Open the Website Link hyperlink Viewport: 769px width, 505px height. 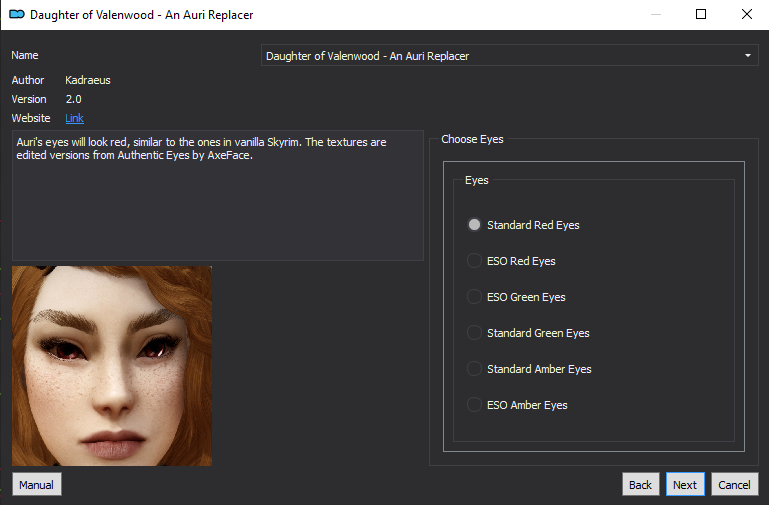[x=75, y=118]
